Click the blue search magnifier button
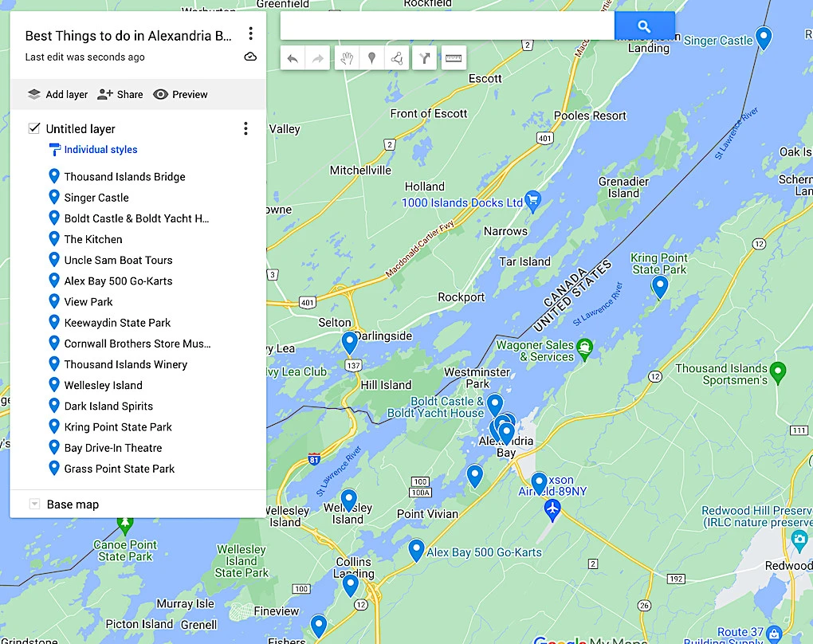 tap(645, 26)
